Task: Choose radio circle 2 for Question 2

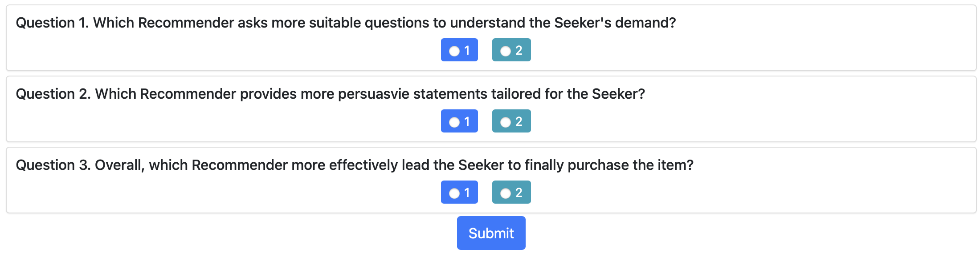Action: pos(506,122)
